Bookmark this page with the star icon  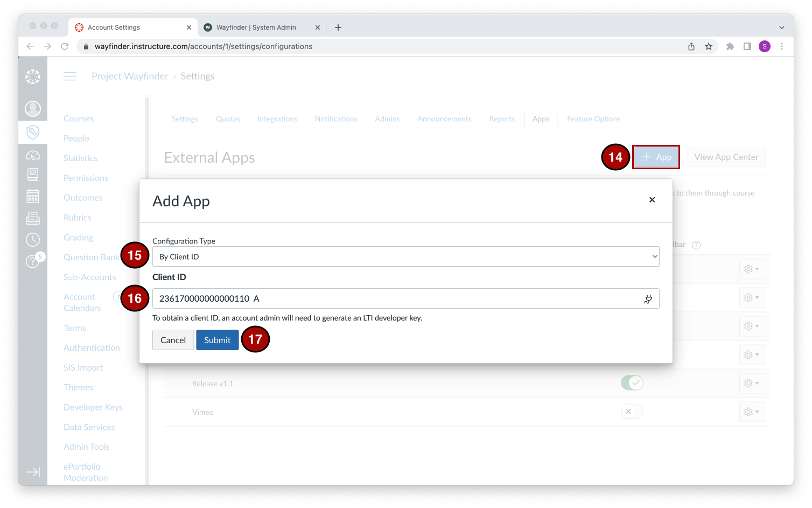[x=709, y=46]
